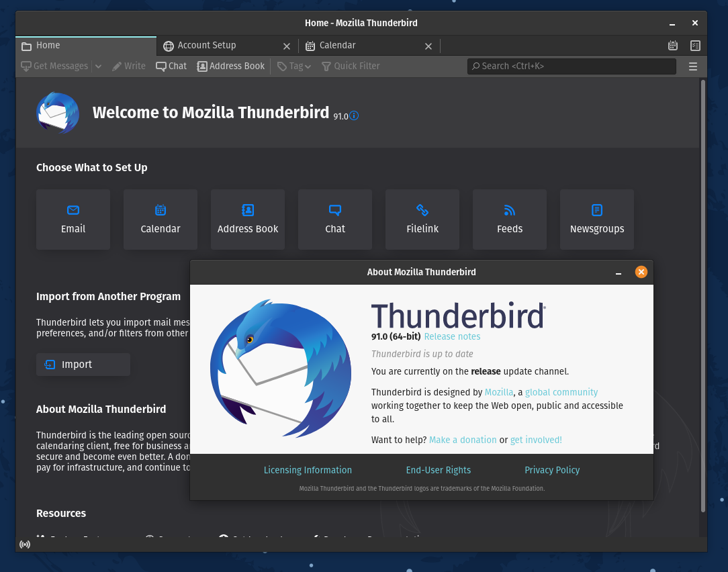Expand the Get Messages dropdown arrow

(x=98, y=66)
